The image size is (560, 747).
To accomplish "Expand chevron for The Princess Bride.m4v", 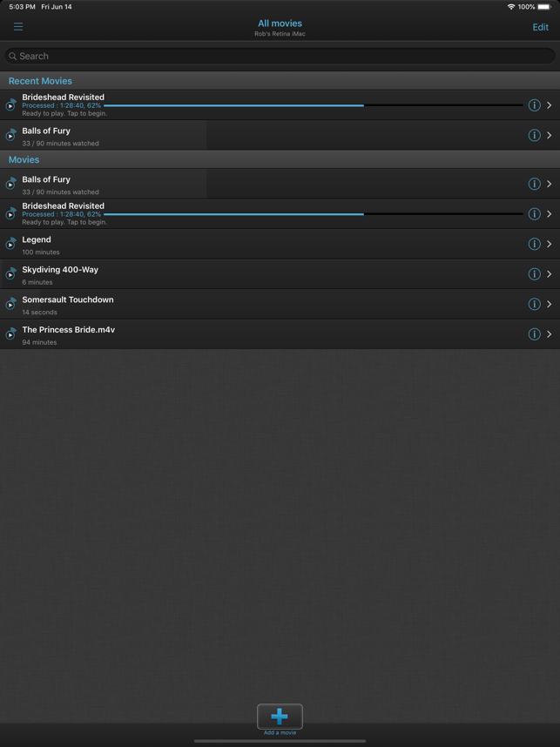I will [550, 334].
